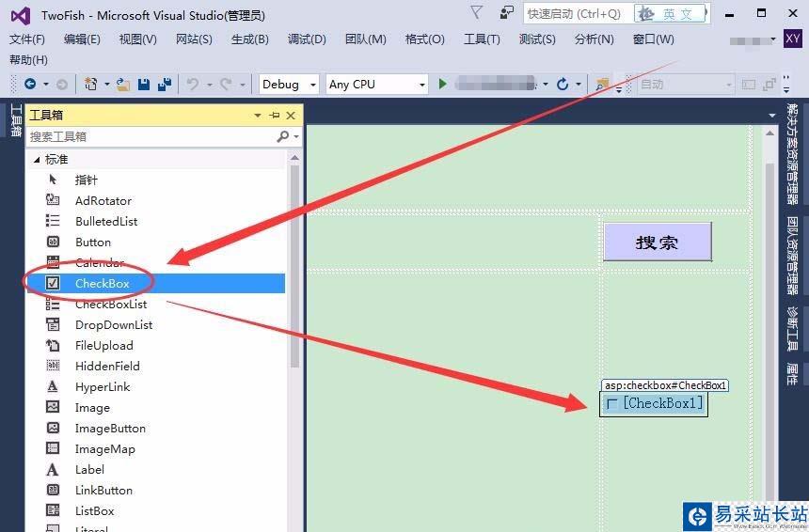Select the LinkButton control icon
This screenshot has width=809, height=532.
tap(53, 490)
